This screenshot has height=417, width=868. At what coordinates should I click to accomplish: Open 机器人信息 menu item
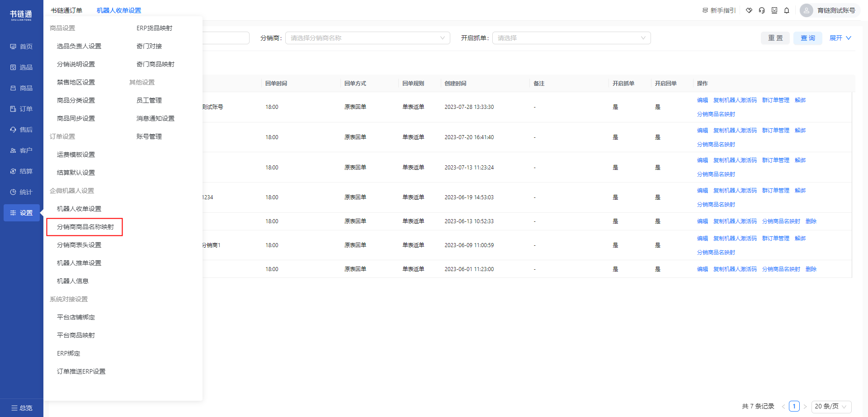coord(73,281)
